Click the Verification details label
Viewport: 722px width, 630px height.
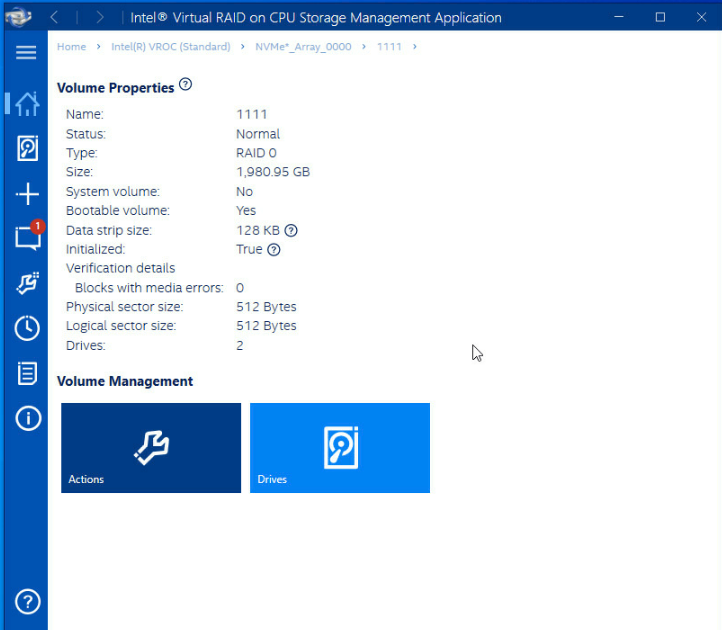coord(121,268)
